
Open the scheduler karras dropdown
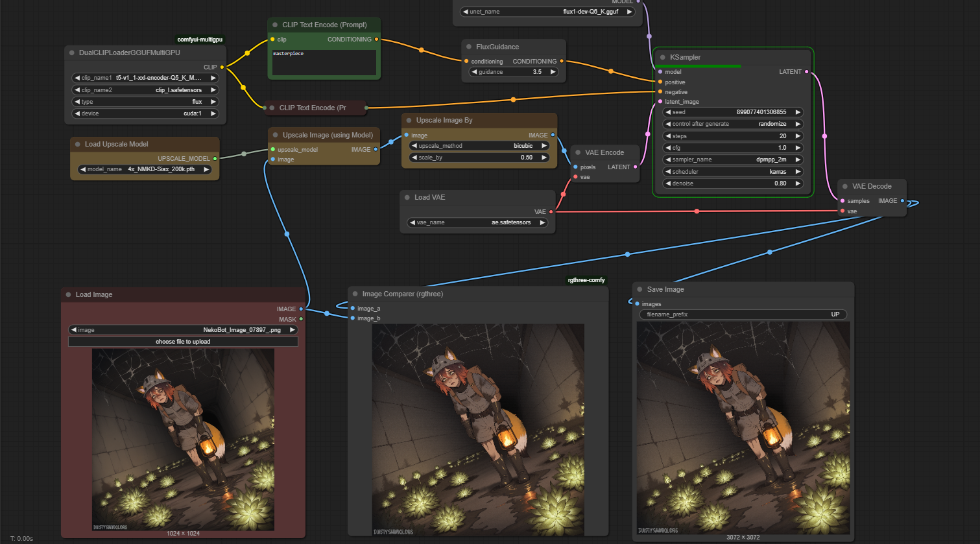click(x=733, y=172)
